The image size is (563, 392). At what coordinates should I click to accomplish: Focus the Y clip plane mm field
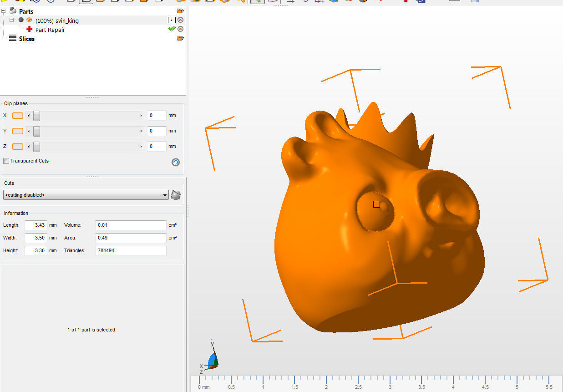[157, 131]
